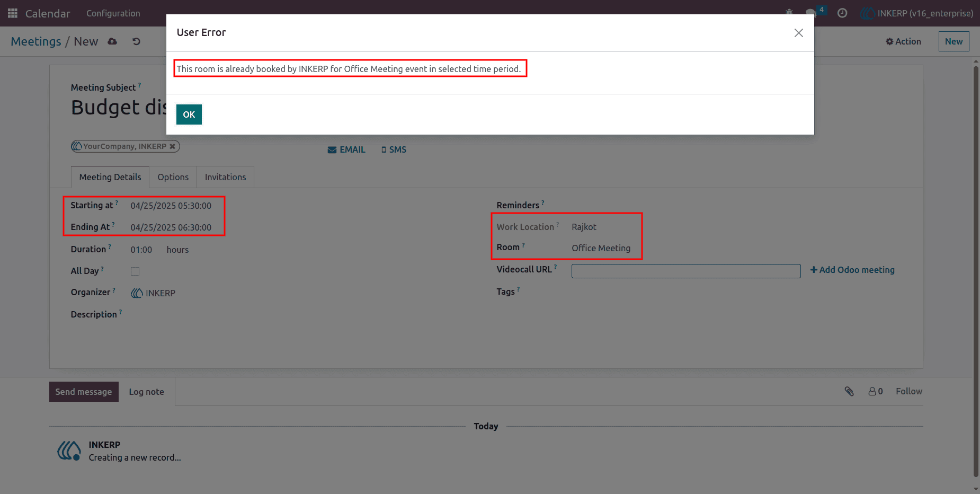Open the Room field Office Meeting
Image resolution: width=980 pixels, height=494 pixels.
(x=601, y=248)
